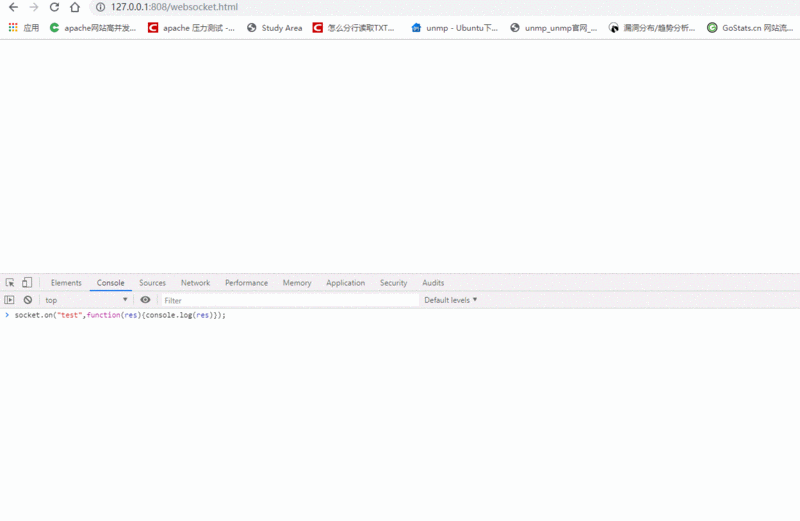800x521 pixels.
Task: Click the console Filter input field
Action: [290, 301]
